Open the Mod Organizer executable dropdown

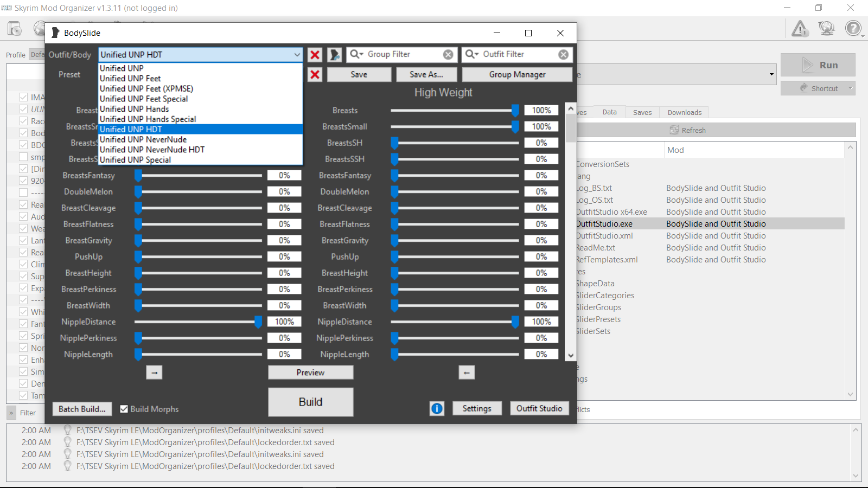point(771,74)
